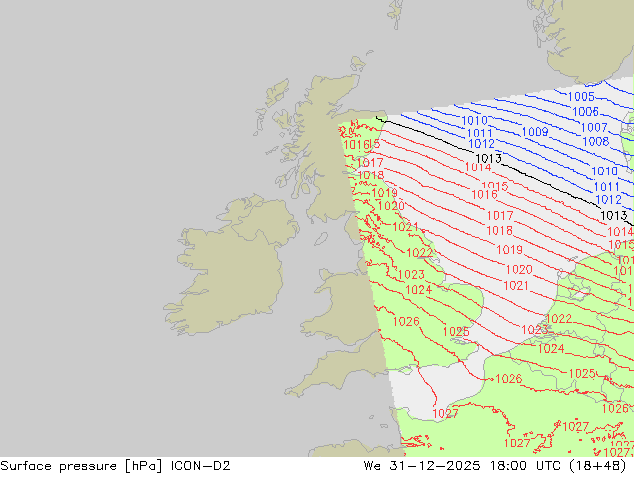Click the blue 1008 isobar label
This screenshot has height=490, width=634.
click(596, 142)
